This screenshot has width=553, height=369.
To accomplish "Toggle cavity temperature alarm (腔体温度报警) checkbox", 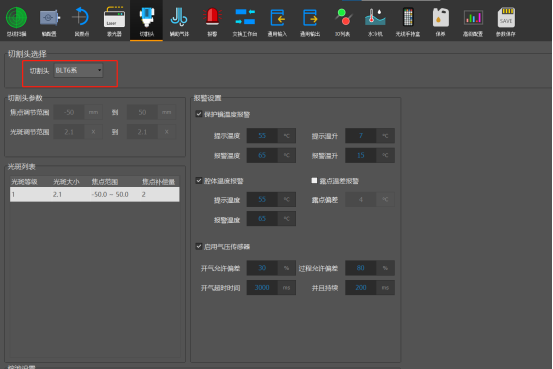I will [x=199, y=181].
